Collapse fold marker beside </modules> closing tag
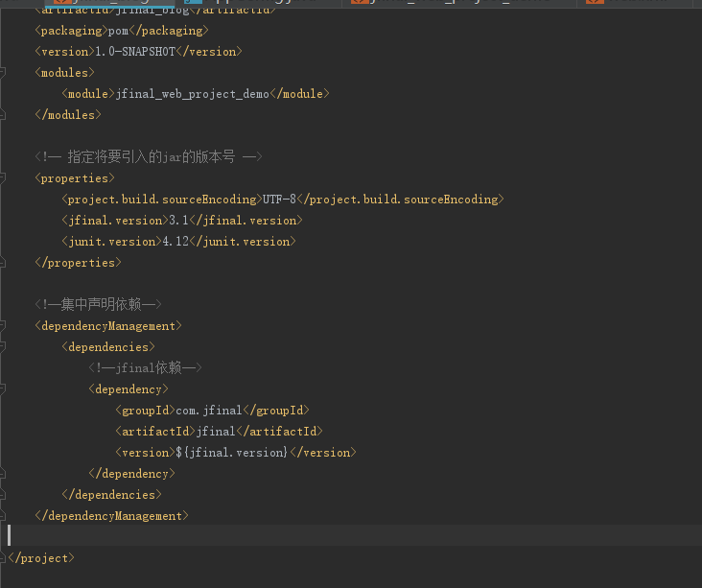This screenshot has height=588, width=702. tap(2, 115)
